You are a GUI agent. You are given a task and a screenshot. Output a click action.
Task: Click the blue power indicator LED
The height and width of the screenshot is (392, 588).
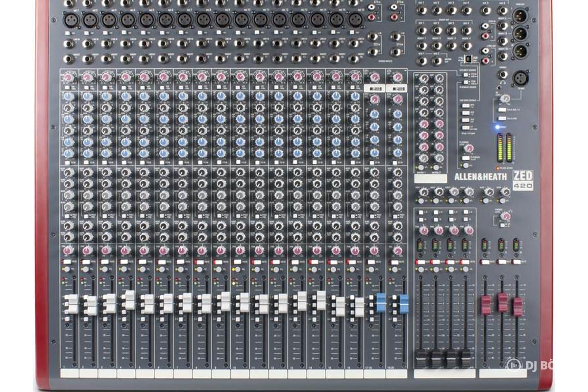pyautogui.click(x=497, y=127)
